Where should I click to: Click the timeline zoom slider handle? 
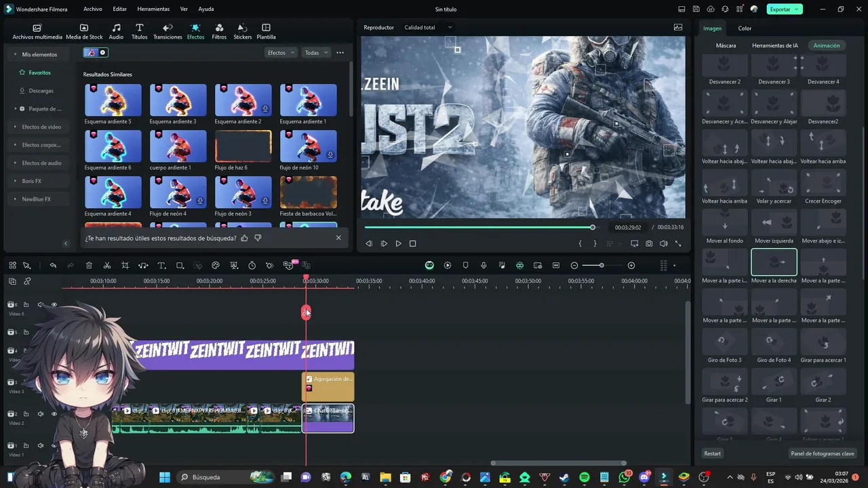point(601,265)
